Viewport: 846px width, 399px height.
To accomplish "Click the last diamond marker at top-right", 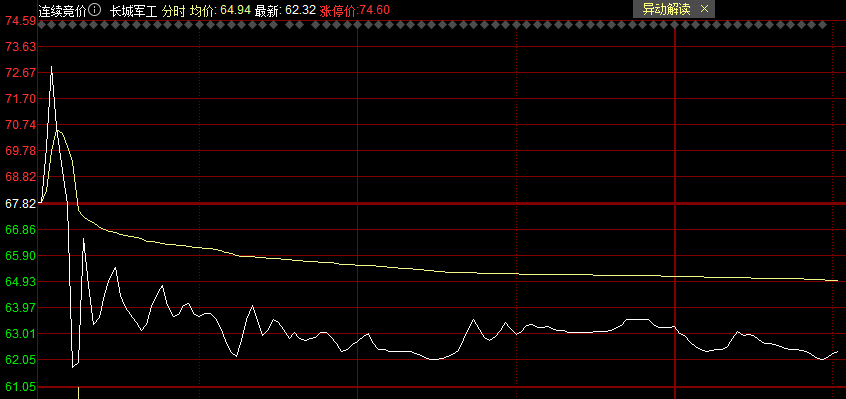I will click(x=822, y=25).
